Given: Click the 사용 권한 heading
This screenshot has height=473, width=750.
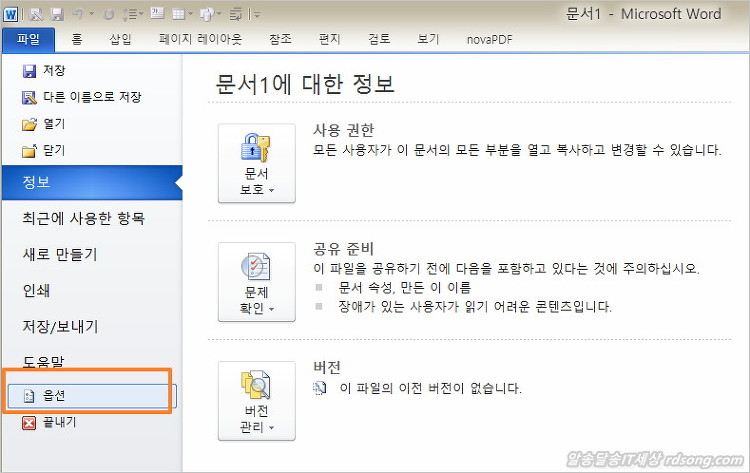Looking at the screenshot, I should (343, 130).
